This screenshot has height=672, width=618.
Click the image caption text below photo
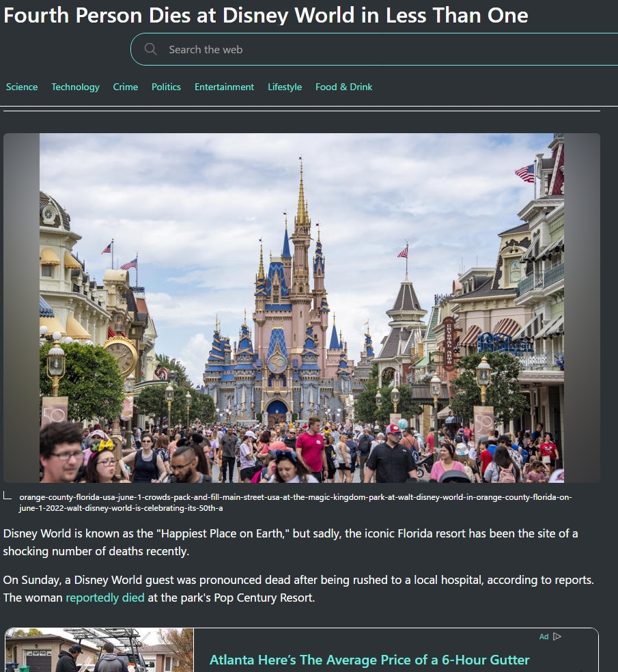[294, 502]
